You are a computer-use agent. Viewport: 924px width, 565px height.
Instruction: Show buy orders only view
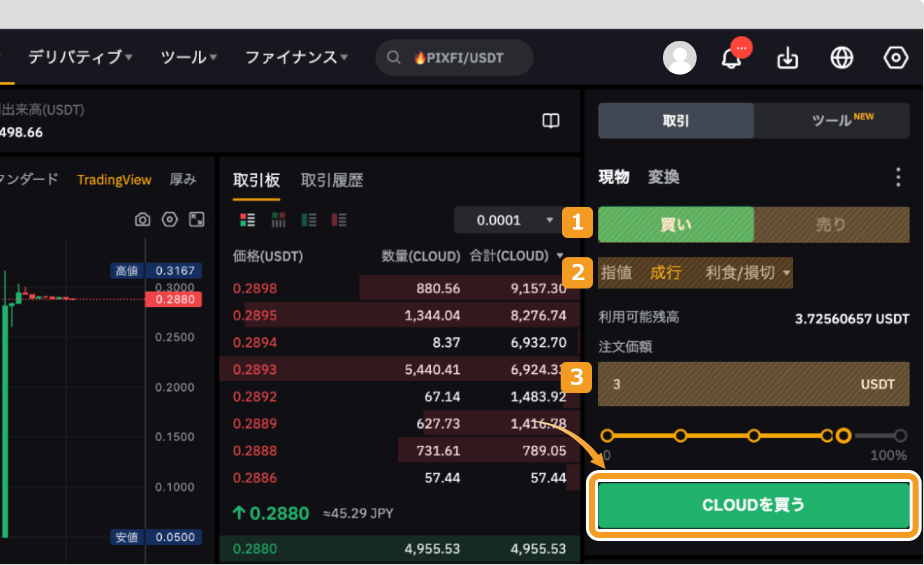[309, 220]
